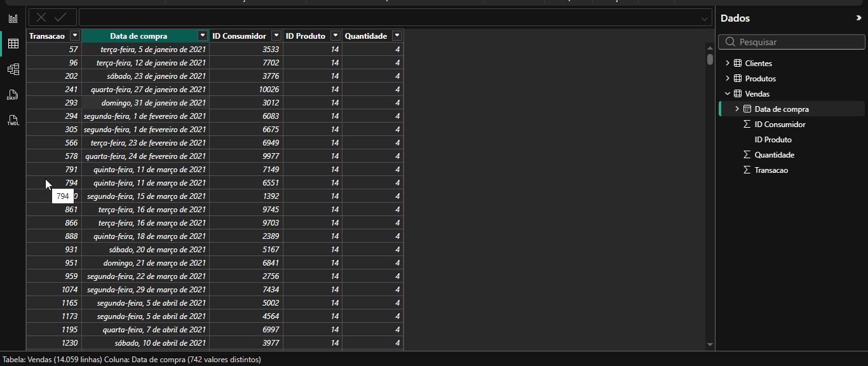
Task: Expand the Produtos table in Dados
Action: [728, 79]
